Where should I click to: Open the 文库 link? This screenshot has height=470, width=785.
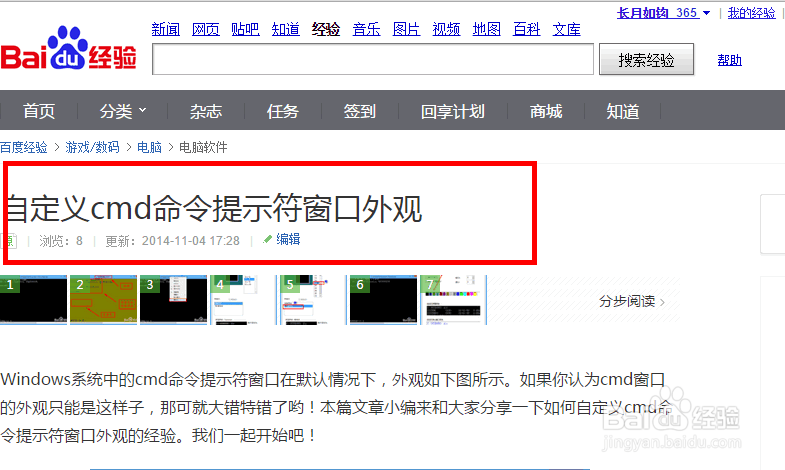pyautogui.click(x=566, y=29)
